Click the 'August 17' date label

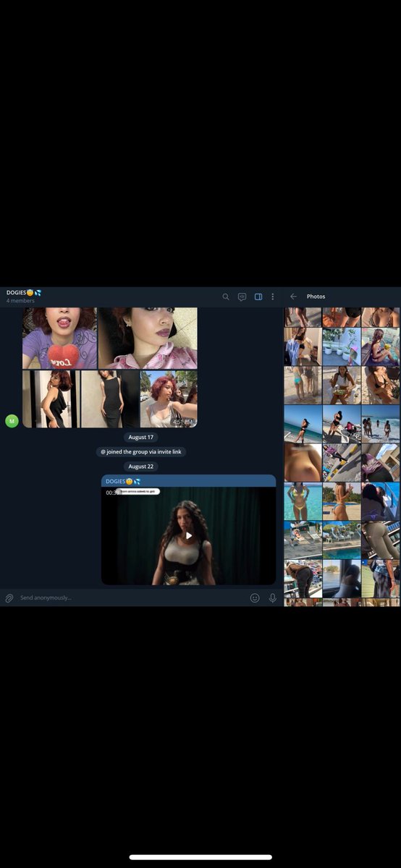[x=141, y=438]
